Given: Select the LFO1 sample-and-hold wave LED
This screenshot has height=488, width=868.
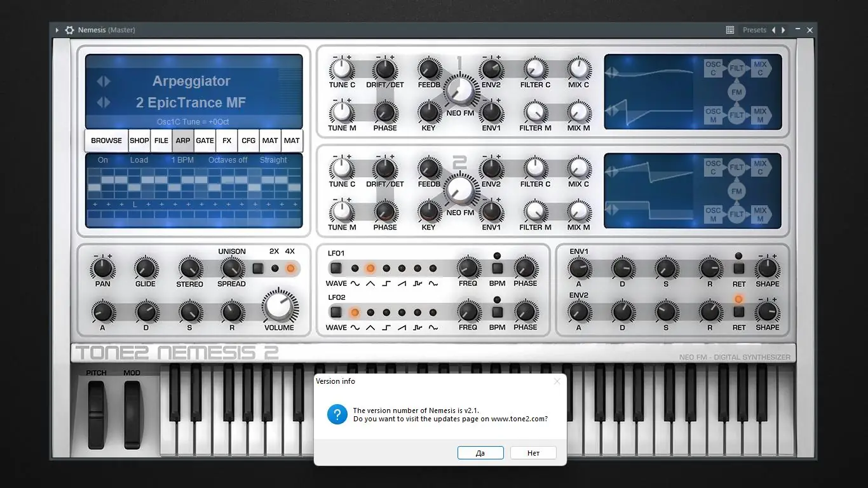Looking at the screenshot, I should click(417, 268).
